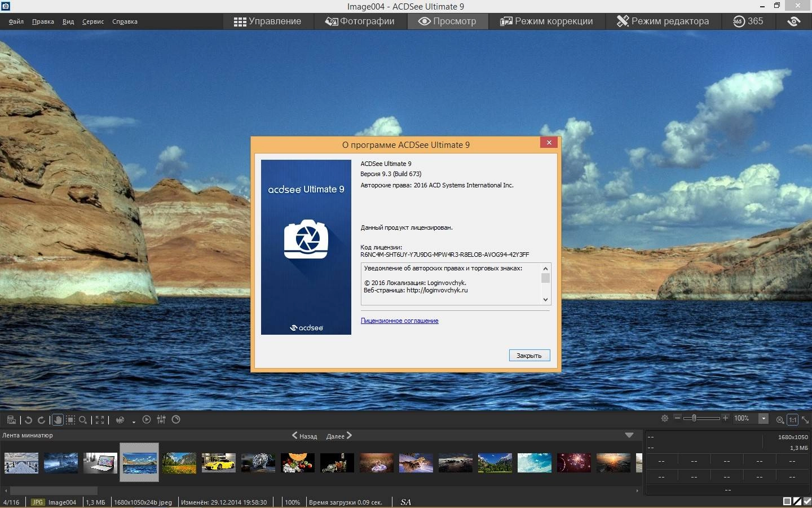Screen dimensions: 812x508
Task: Open the external editors palette icon
Action: point(120,419)
